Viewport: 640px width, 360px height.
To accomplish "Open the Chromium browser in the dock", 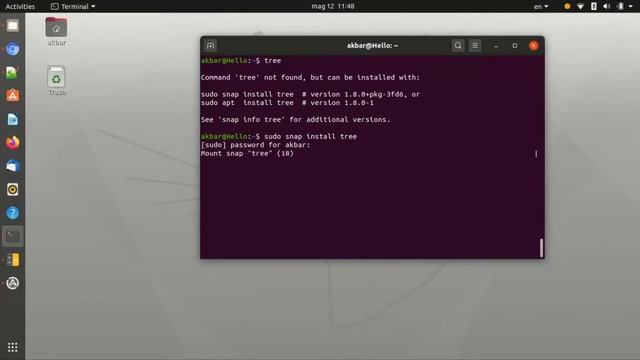I will pos(13,49).
